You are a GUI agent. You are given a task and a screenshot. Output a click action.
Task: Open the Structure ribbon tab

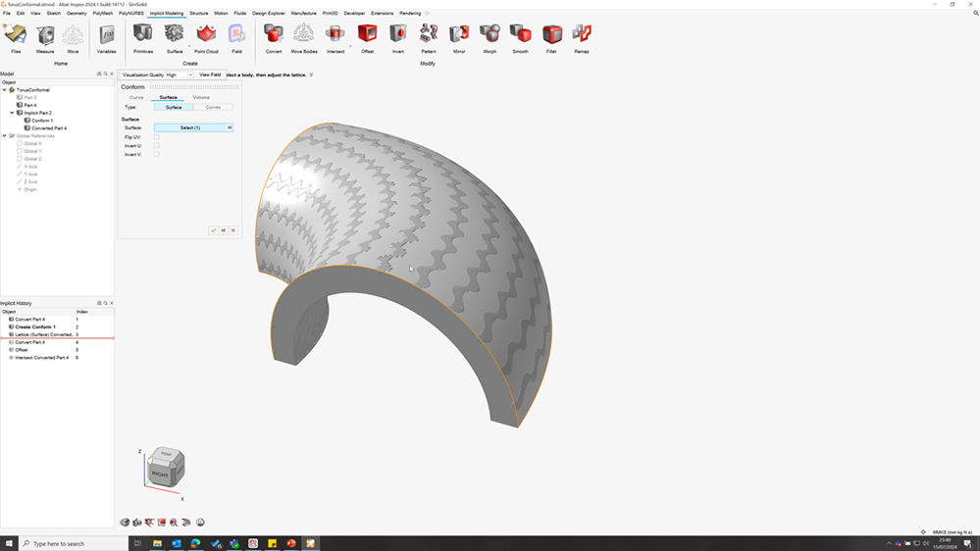(198, 14)
